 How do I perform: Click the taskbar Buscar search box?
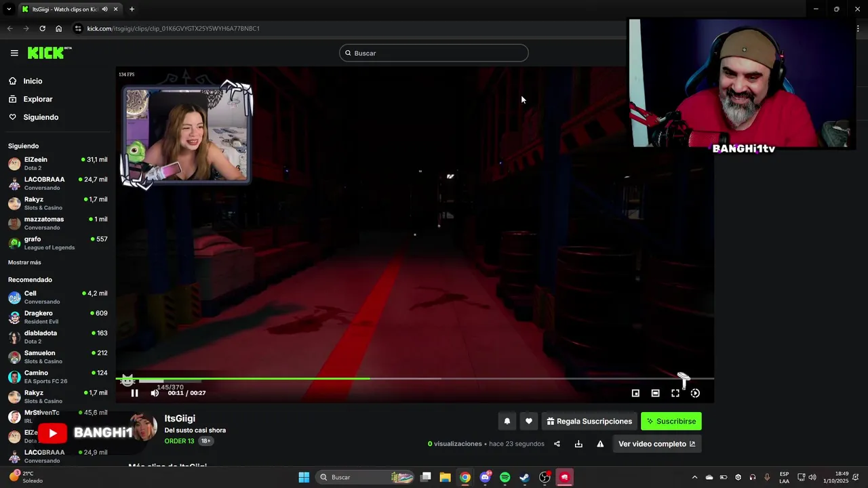pyautogui.click(x=366, y=477)
